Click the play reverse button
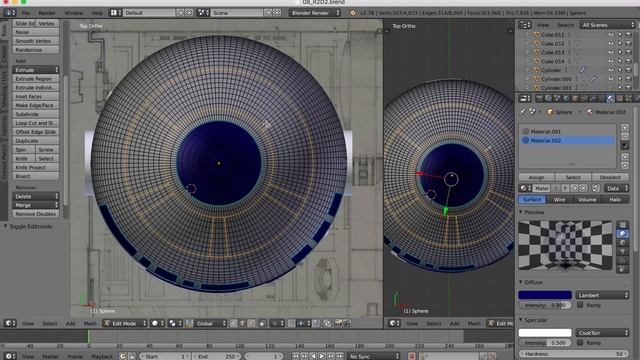 [x=313, y=356]
